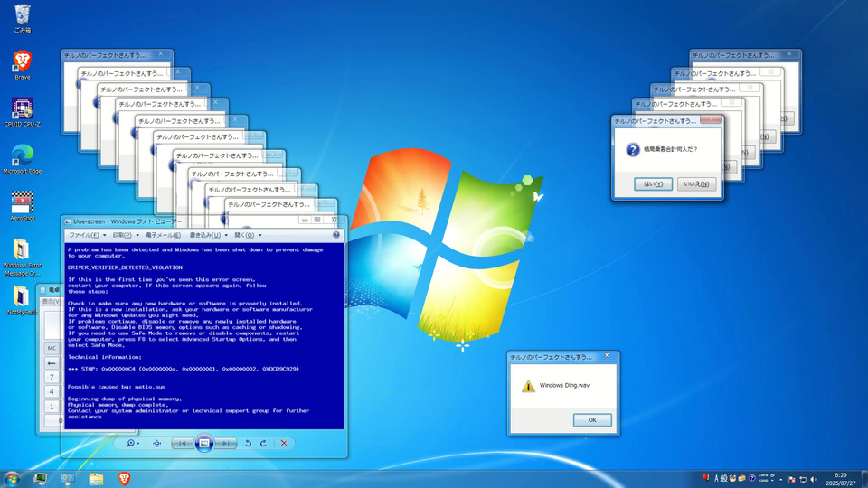Screen dimensions: 868x488
Task: Rotate the image counterclockwise in Photo Viewer
Action: coord(248,443)
